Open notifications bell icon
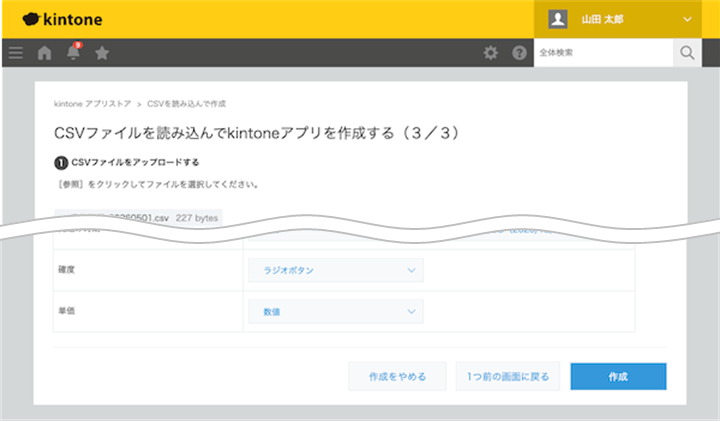Screen dimensions: 720x422 (x=73, y=52)
